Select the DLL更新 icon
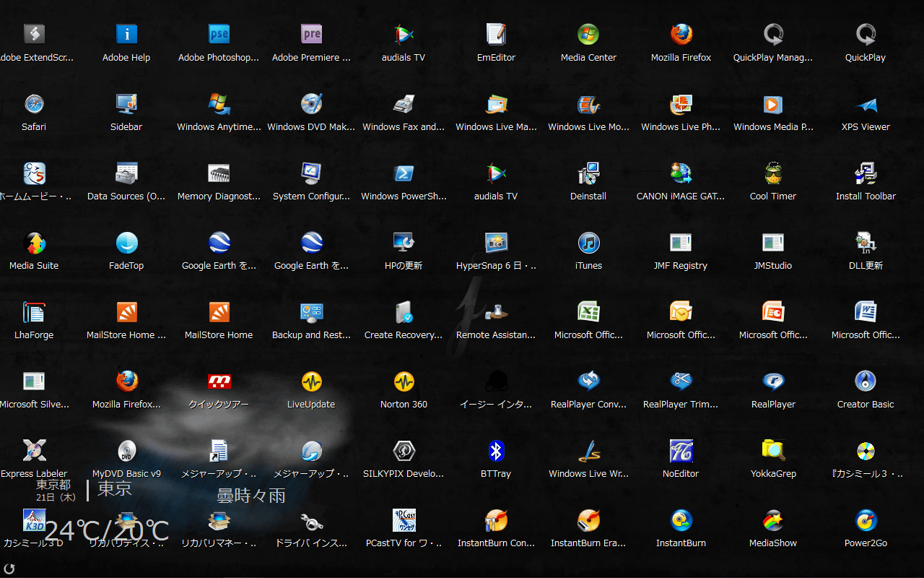The height and width of the screenshot is (578, 924). tap(866, 242)
